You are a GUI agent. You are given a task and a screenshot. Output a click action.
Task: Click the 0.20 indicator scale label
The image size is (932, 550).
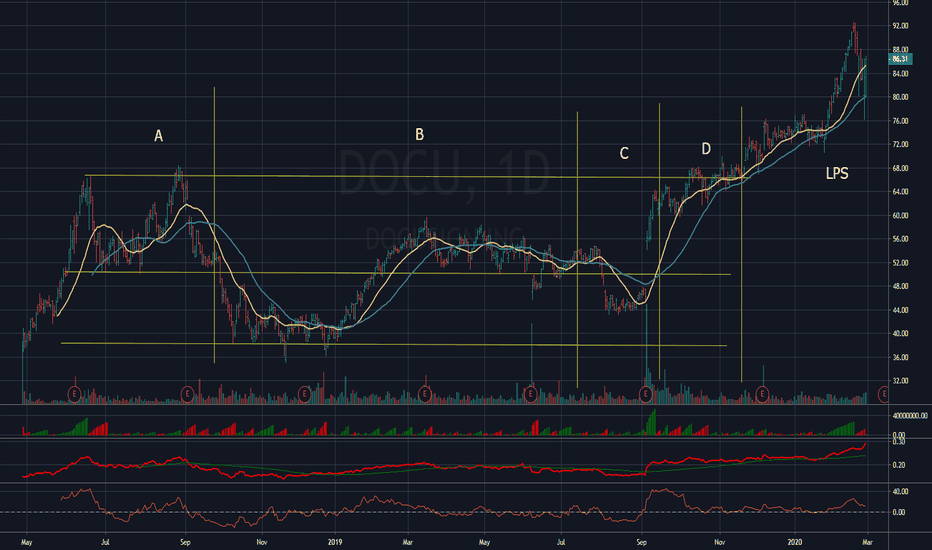898,465
